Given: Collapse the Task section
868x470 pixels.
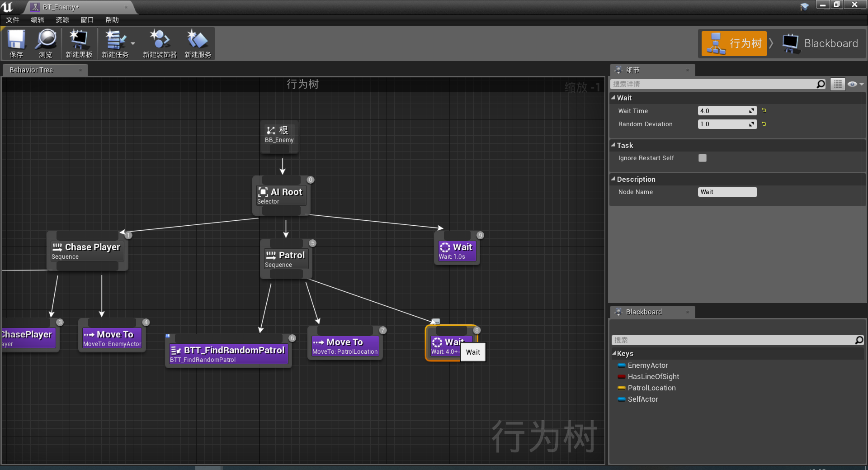Looking at the screenshot, I should pos(613,145).
